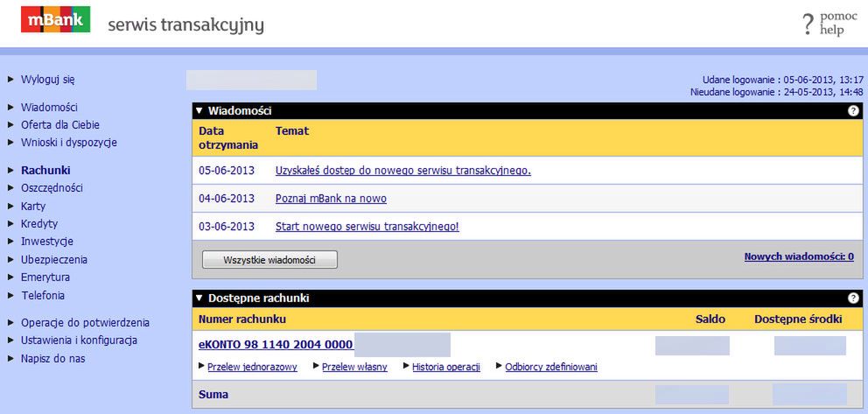
Task: Click the 'Numer rachunku' column header
Action: [241, 319]
